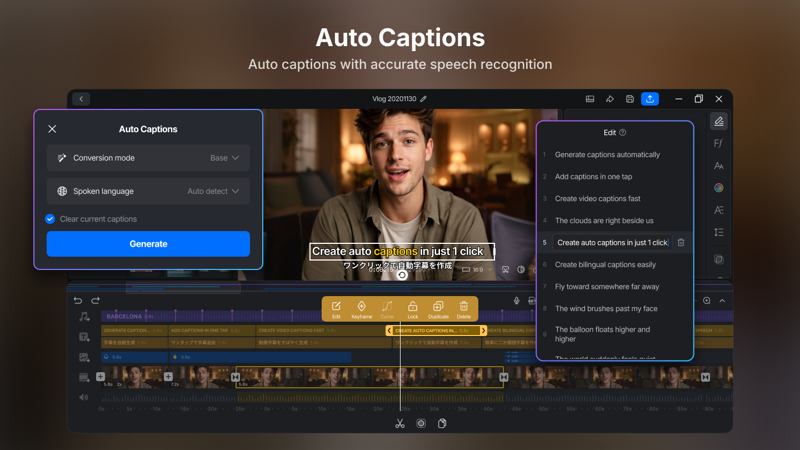
Task: Select the first video thumbnail clip
Action: pos(135,377)
